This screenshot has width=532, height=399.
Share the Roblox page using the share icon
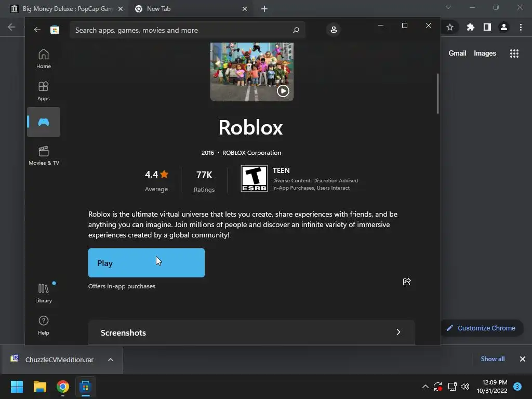pos(407,282)
